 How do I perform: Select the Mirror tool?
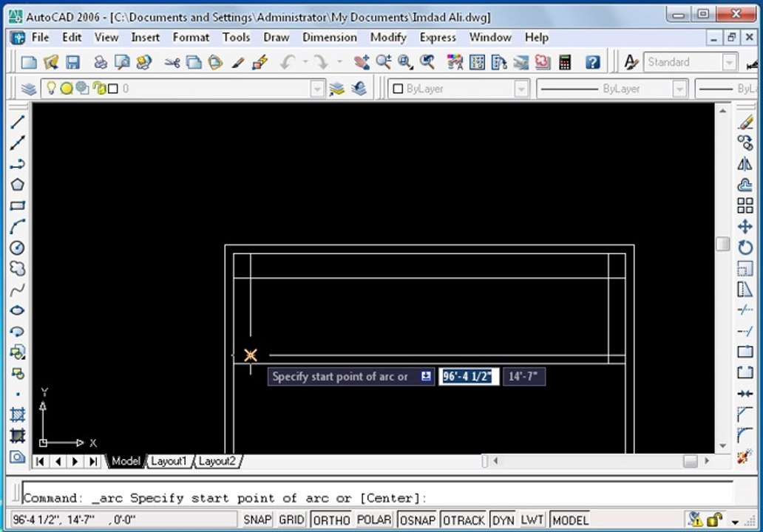point(745,164)
